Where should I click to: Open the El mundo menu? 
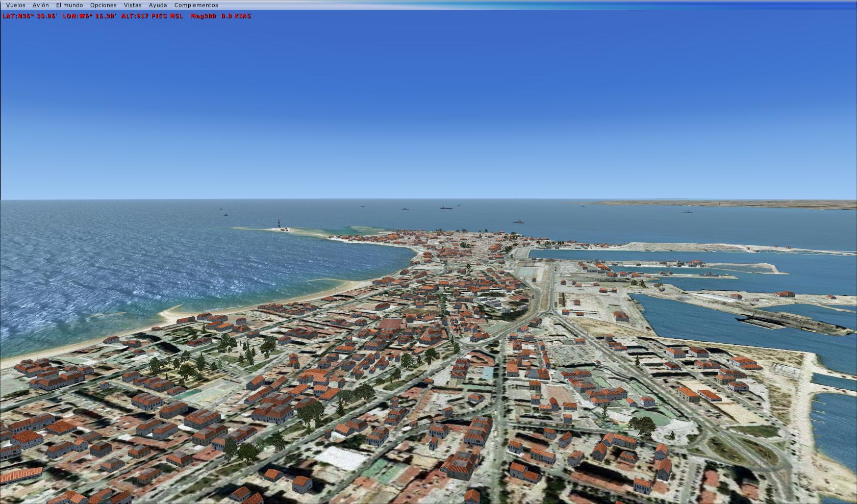point(69,5)
